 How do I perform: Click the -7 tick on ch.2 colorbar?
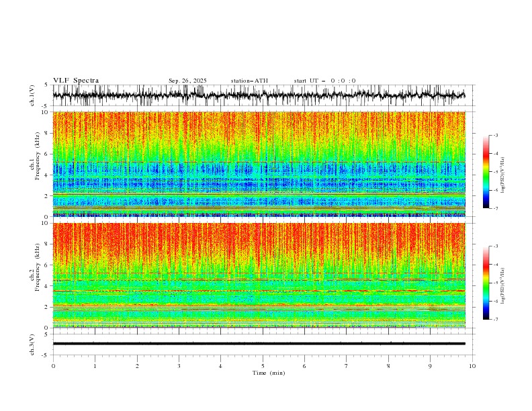(495, 320)
